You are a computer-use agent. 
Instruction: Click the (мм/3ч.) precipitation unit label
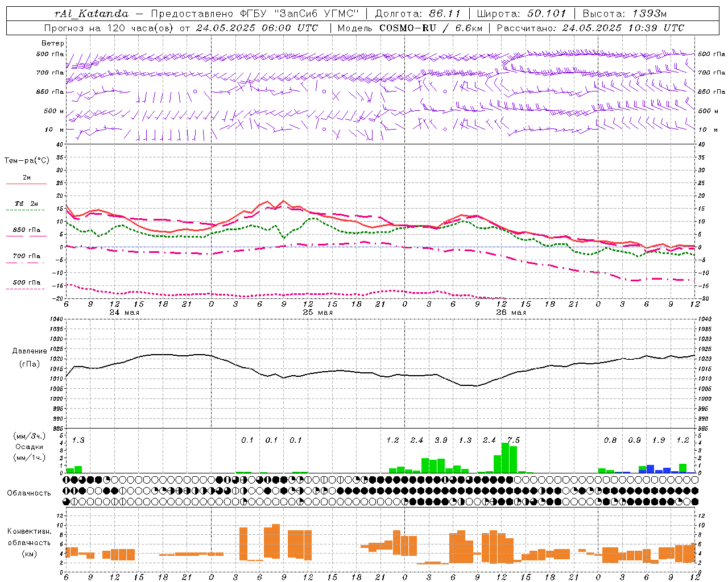(29, 436)
